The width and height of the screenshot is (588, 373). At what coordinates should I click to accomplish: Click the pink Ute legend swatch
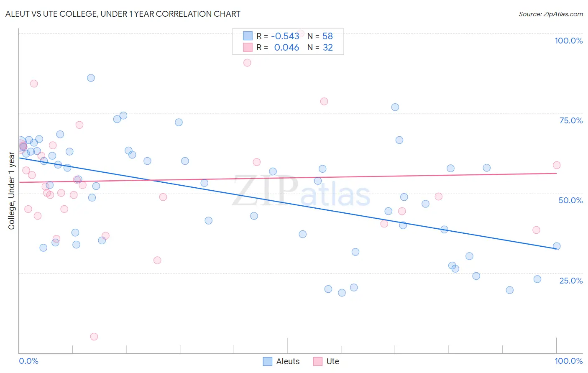(x=318, y=361)
